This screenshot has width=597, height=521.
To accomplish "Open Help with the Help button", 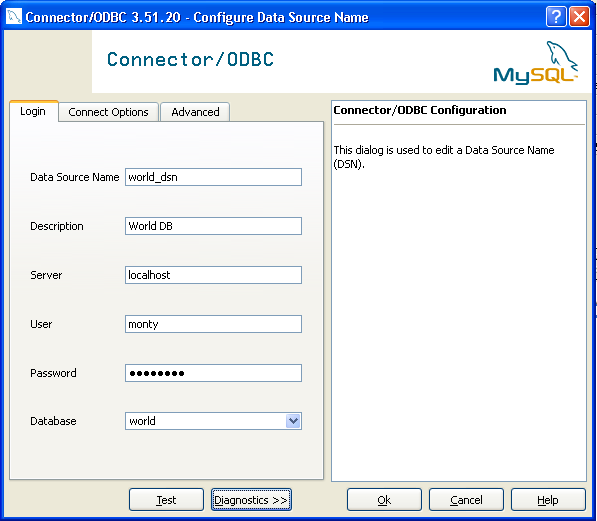I will [548, 500].
